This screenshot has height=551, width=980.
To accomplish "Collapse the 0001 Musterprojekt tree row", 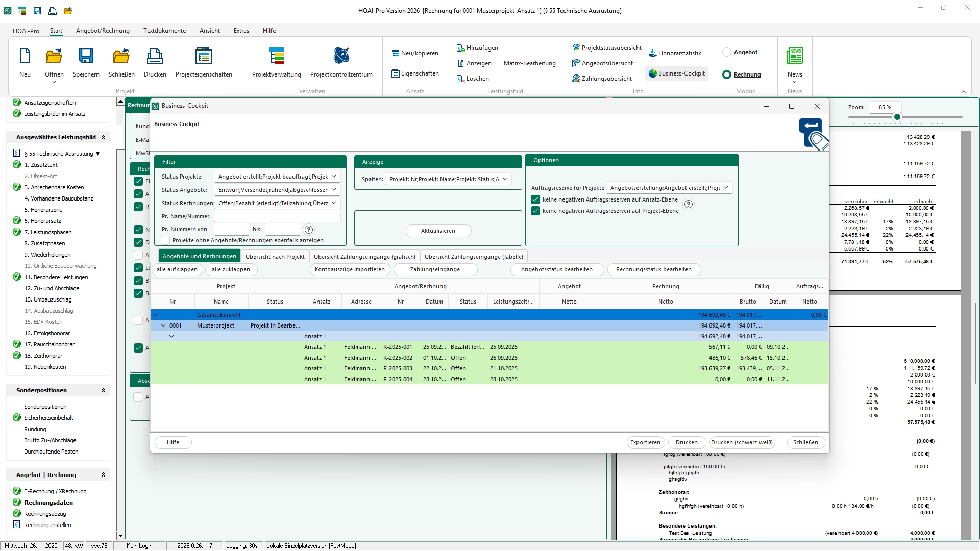I will click(x=163, y=325).
